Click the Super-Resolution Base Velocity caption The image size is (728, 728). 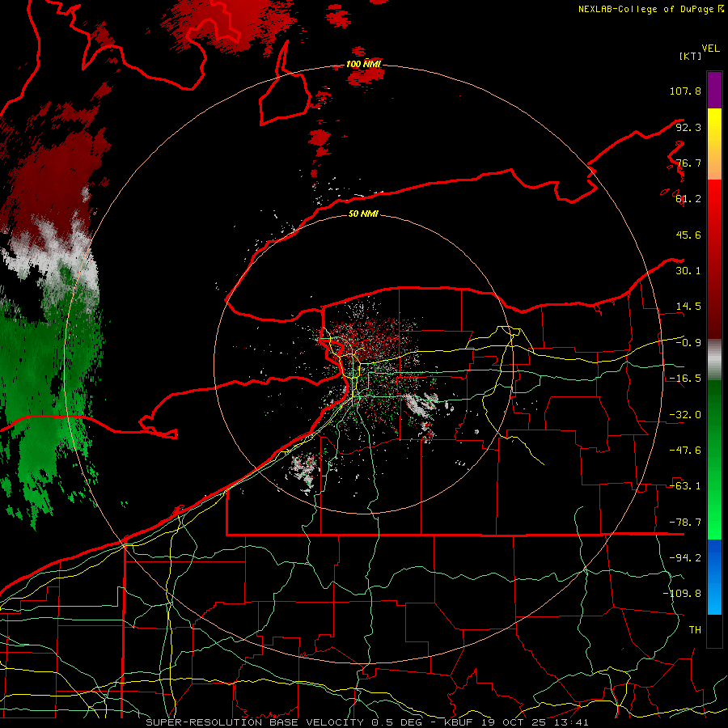[367, 722]
